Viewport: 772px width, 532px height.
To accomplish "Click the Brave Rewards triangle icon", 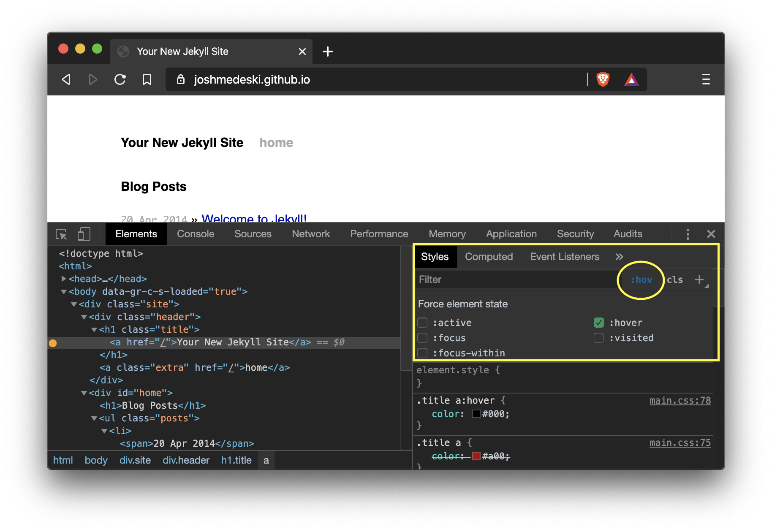I will click(x=631, y=79).
